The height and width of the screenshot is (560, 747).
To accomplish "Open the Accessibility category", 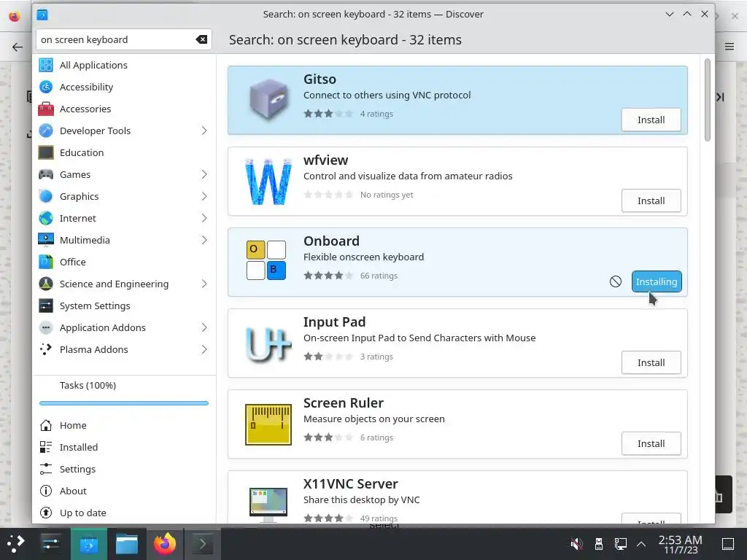I will coord(124,87).
